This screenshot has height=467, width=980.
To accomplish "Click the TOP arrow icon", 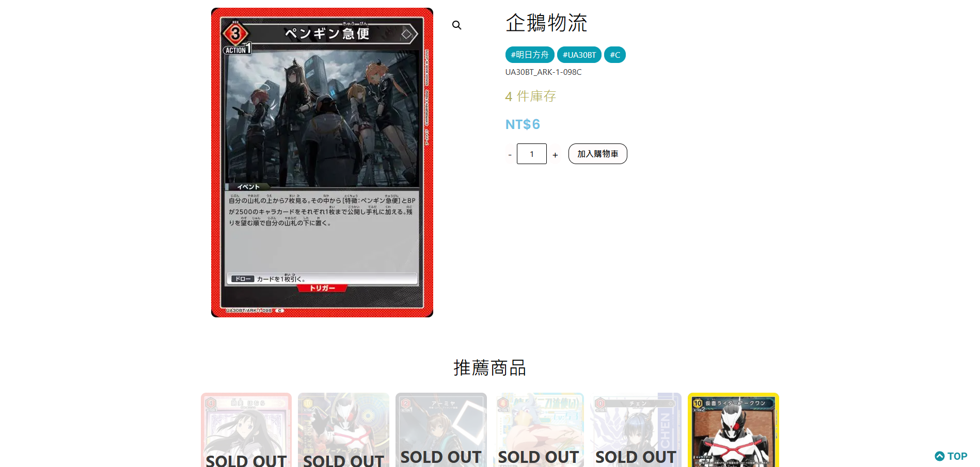I will coord(939,456).
